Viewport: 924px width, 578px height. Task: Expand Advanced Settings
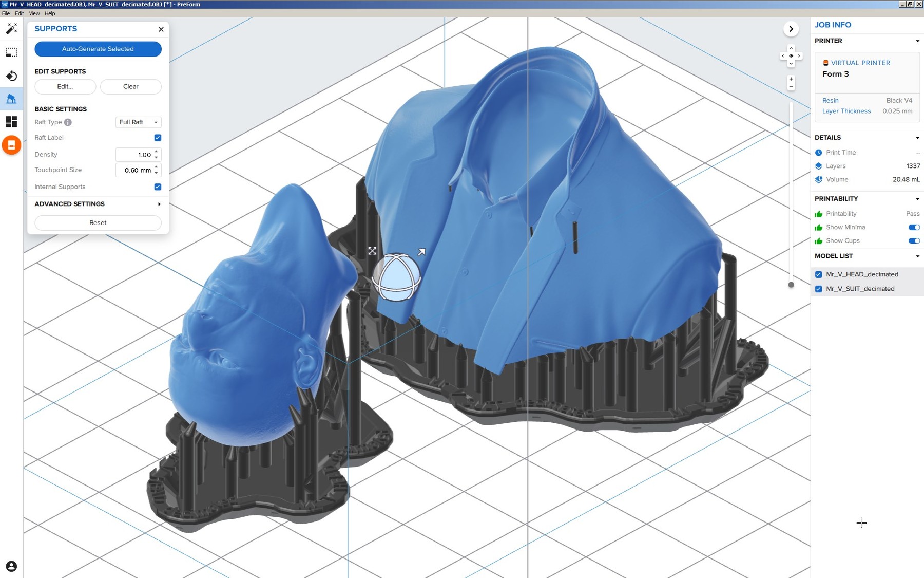98,204
